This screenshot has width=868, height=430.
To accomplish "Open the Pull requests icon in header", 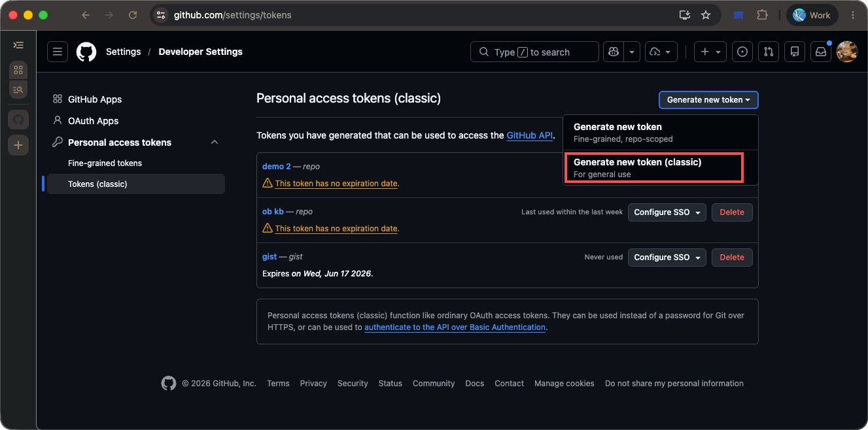I will 769,52.
